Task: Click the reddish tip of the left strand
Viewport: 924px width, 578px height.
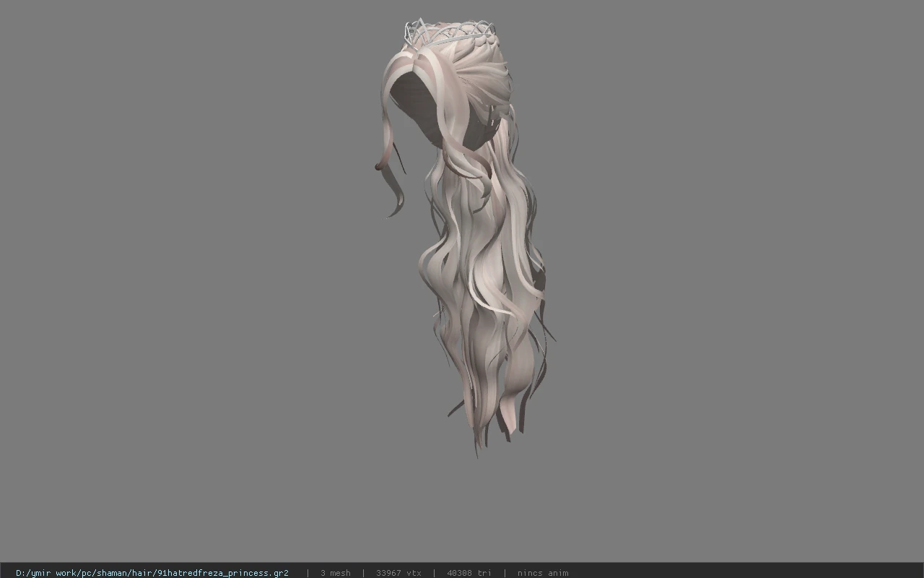Action: (x=378, y=167)
